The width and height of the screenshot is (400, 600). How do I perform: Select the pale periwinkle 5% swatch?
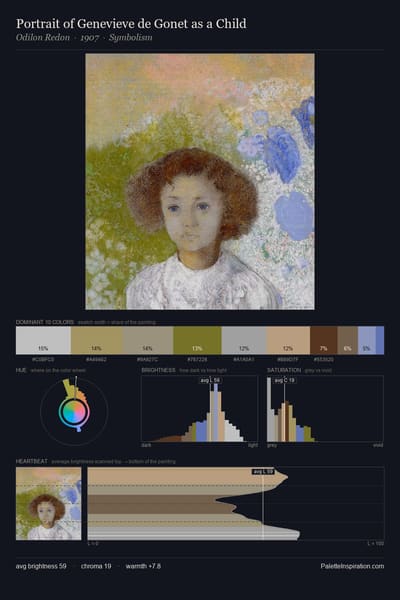tap(367, 340)
